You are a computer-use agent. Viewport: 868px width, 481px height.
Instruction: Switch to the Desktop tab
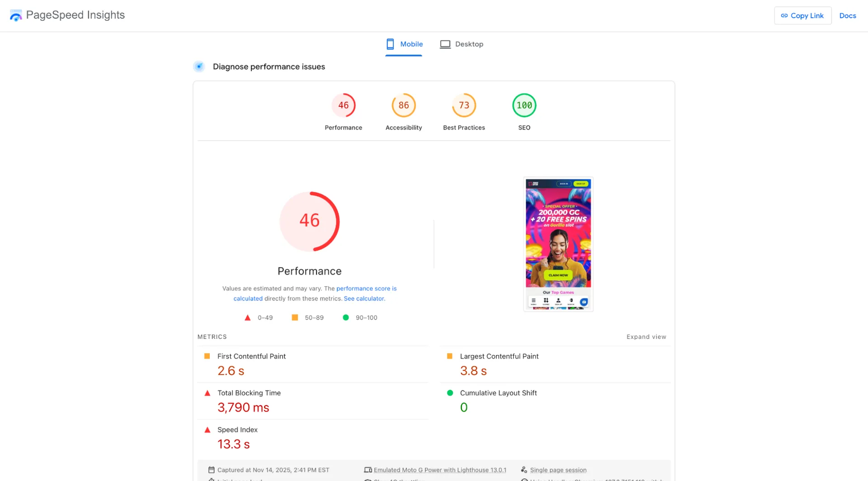coord(462,44)
